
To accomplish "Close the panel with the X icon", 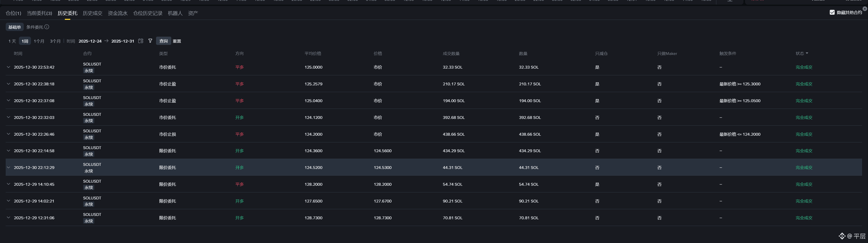I will 865,9.
